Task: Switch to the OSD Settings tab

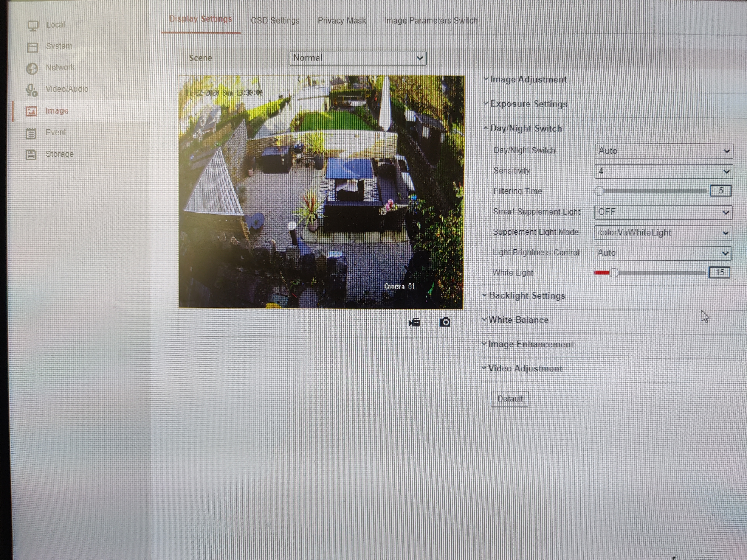Action: pos(275,21)
